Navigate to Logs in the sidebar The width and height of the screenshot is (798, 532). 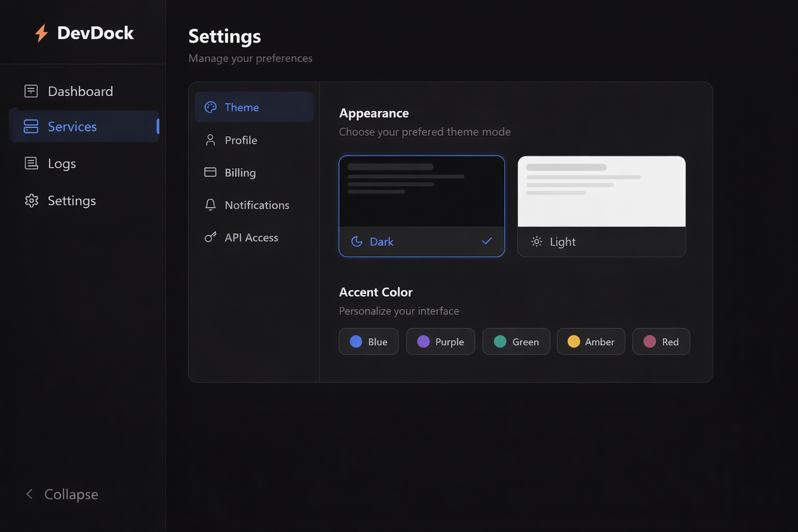click(61, 164)
